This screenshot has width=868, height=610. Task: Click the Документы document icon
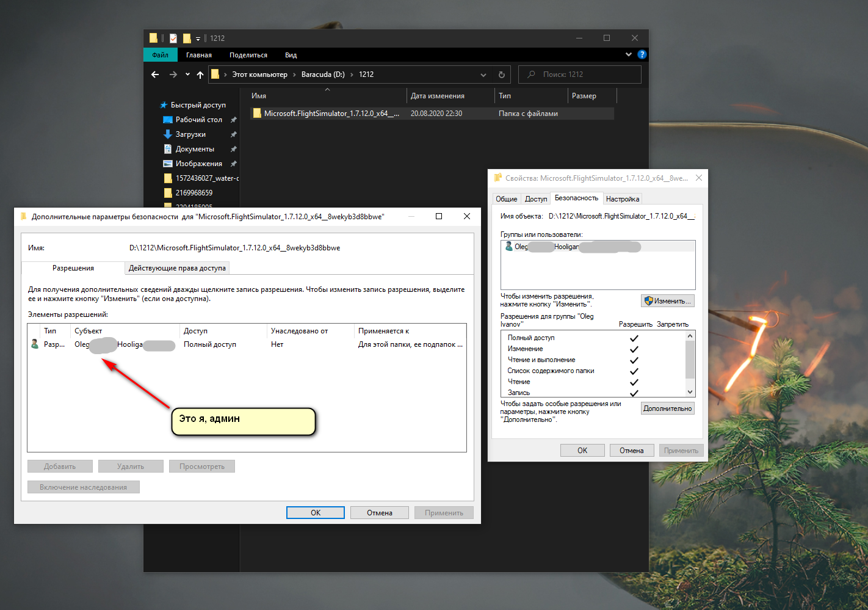pyautogui.click(x=168, y=149)
